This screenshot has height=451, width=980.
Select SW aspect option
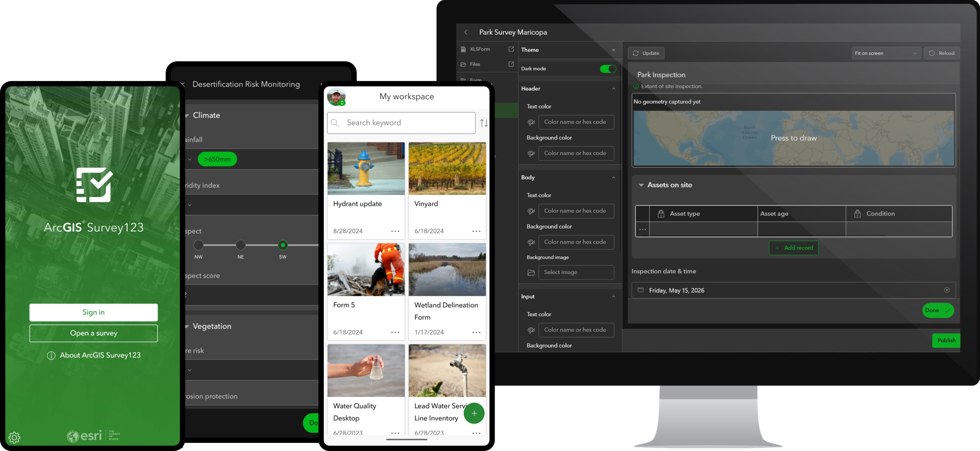[x=283, y=245]
